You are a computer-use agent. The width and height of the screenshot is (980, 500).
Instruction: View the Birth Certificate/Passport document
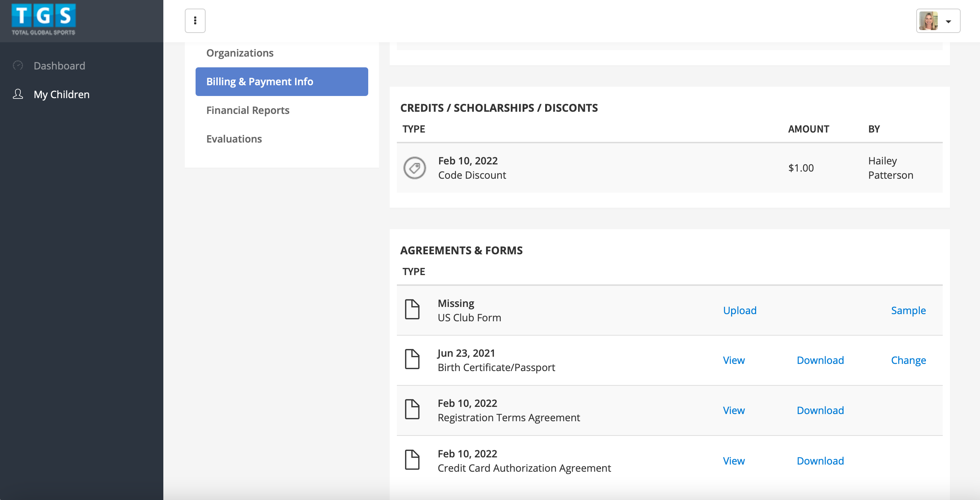point(734,360)
